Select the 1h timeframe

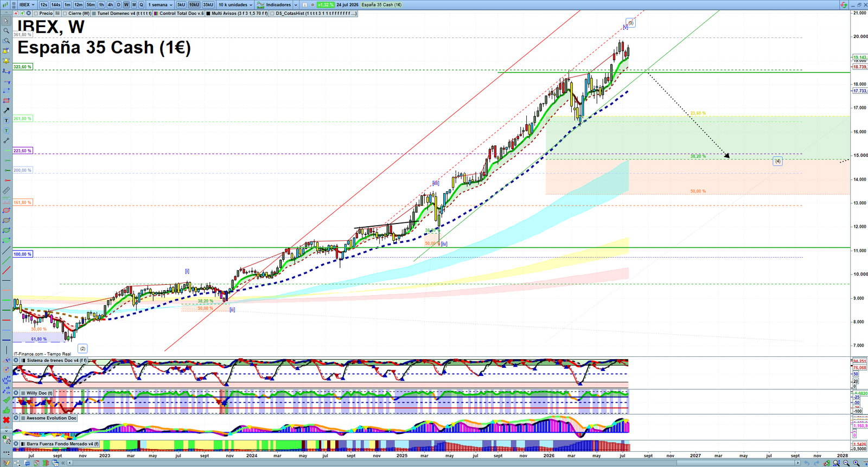tap(101, 5)
